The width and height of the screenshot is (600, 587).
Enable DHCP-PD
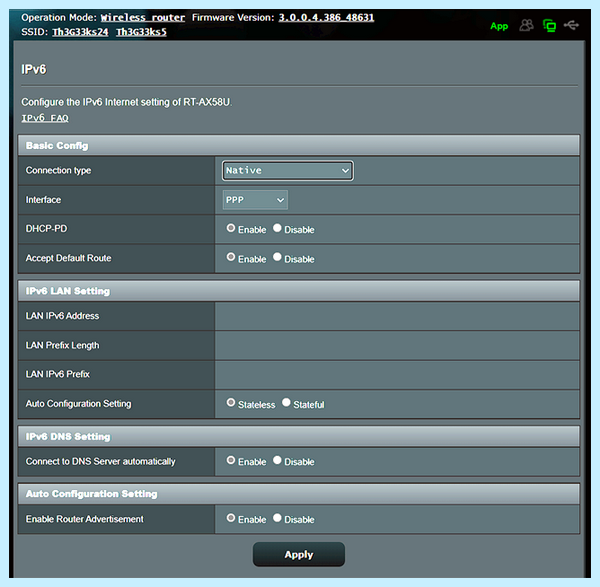click(x=231, y=228)
